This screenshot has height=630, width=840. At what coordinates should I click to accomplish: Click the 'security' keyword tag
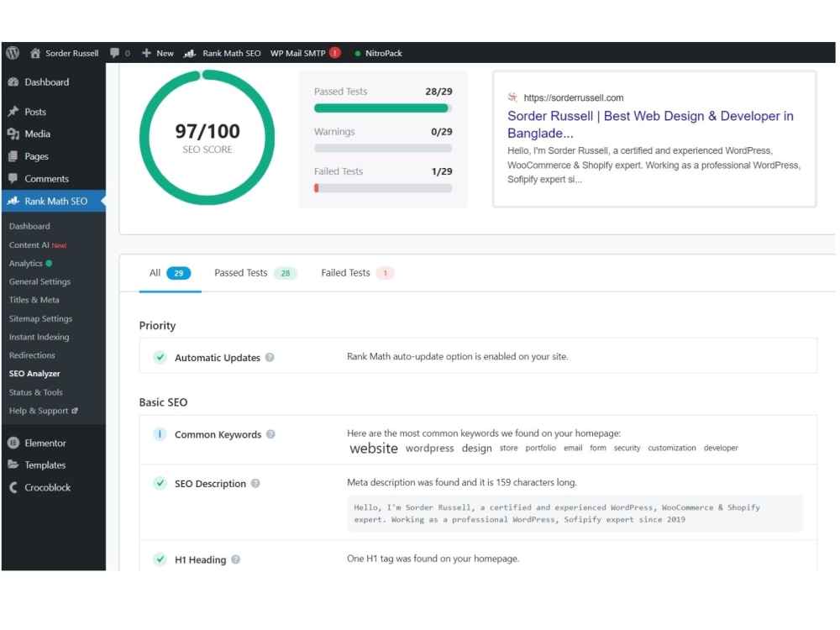point(627,448)
